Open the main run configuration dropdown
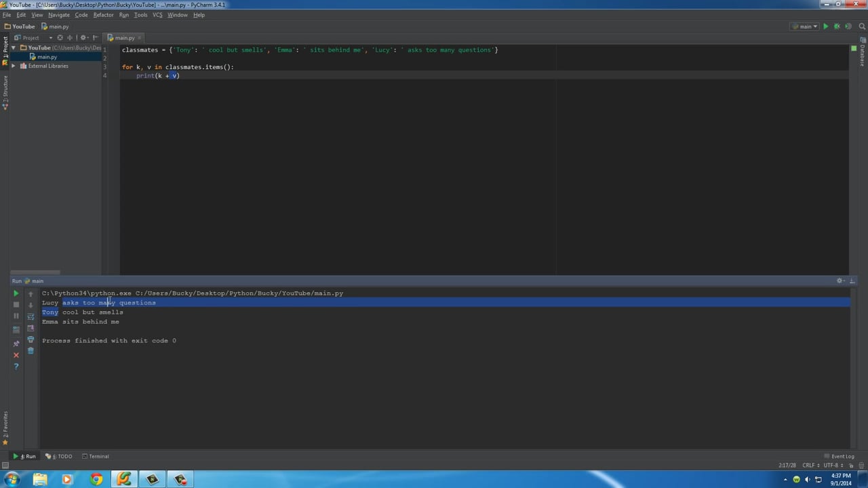The height and width of the screenshot is (488, 868). tap(804, 26)
